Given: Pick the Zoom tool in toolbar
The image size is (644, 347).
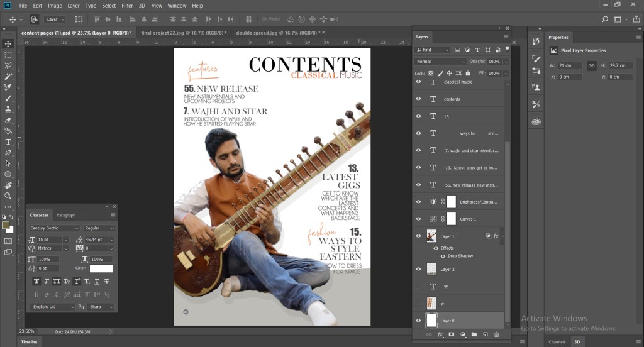Looking at the screenshot, I should 8,196.
